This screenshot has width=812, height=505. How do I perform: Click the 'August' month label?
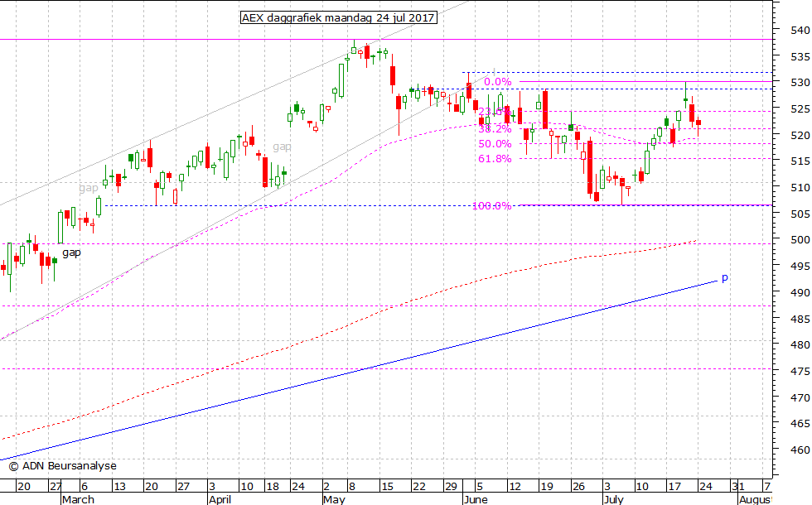[x=756, y=499]
